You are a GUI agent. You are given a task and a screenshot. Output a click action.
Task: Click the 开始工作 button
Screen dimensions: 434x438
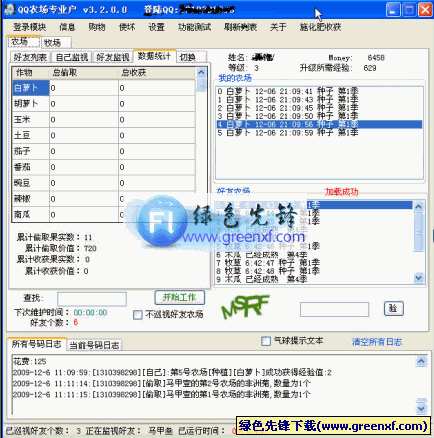180,297
